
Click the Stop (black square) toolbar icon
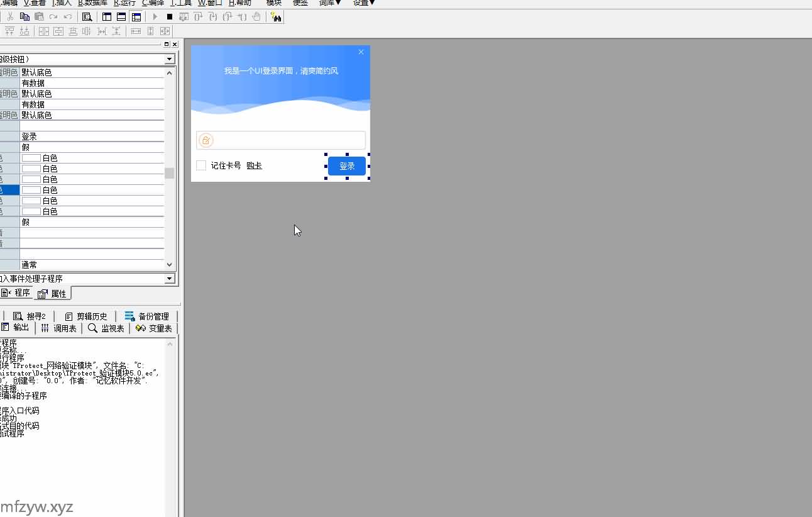pyautogui.click(x=170, y=17)
